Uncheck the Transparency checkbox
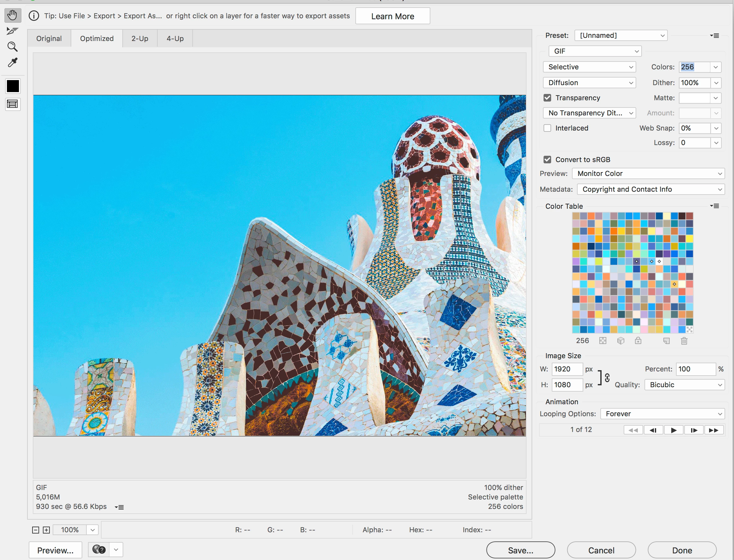 (x=547, y=98)
